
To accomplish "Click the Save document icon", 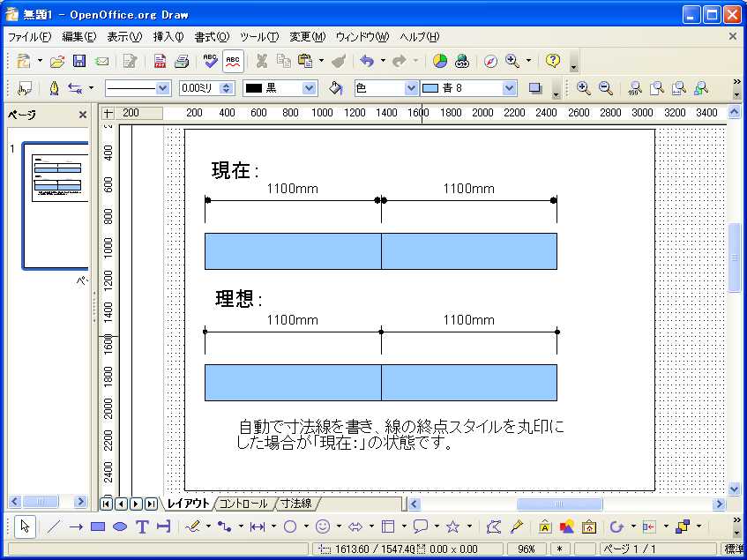I will [78, 61].
